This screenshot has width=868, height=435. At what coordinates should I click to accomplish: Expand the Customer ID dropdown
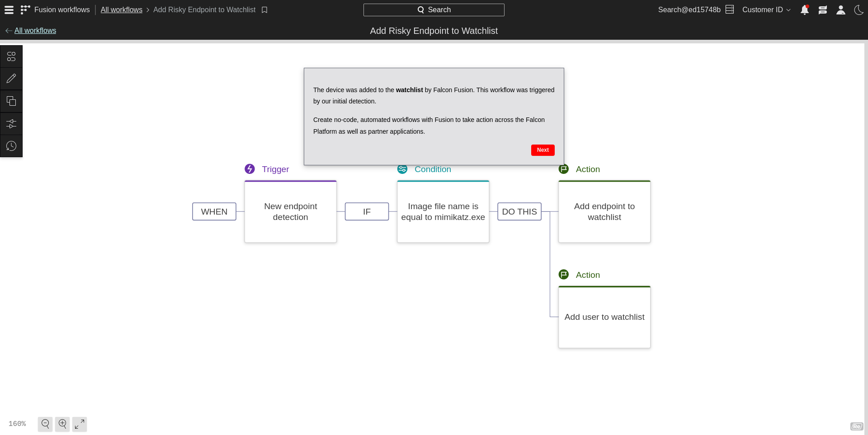(766, 9)
